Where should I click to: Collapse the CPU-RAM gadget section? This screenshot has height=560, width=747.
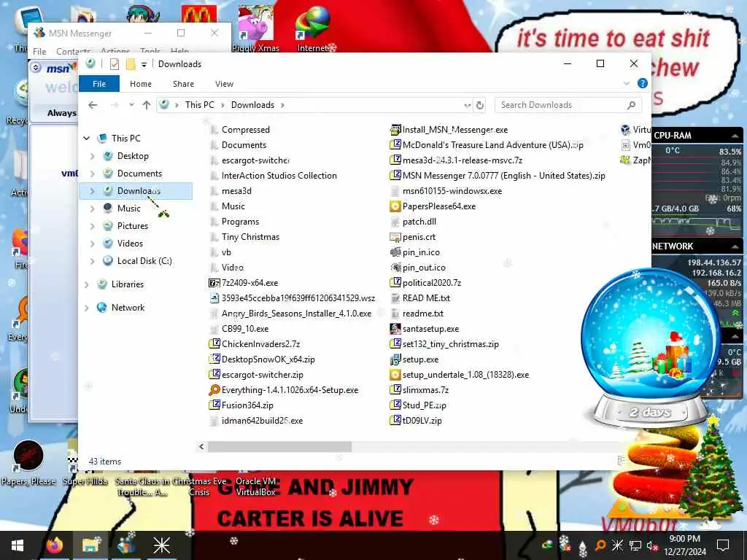[735, 136]
